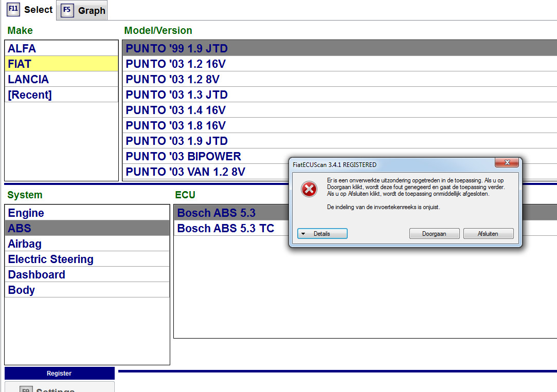Choose PUNTO '99 1.9 JTD model
The height and width of the screenshot is (392, 557).
point(339,48)
